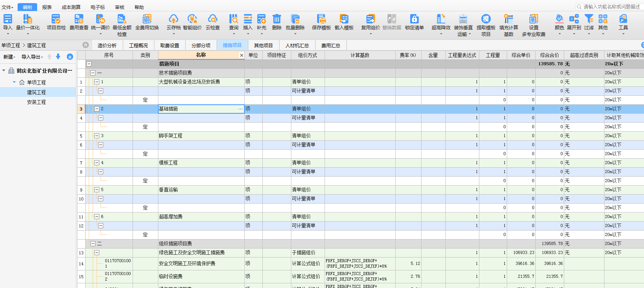Image resolution: width=644 pixels, height=288 pixels.
Task: Collapse the 脚手架工程 row
Action: pos(97,136)
